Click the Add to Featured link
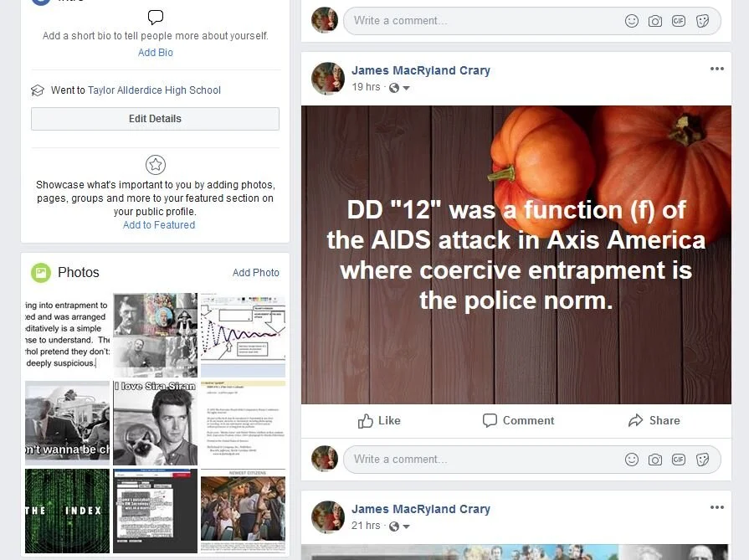The image size is (749, 560). point(159,225)
